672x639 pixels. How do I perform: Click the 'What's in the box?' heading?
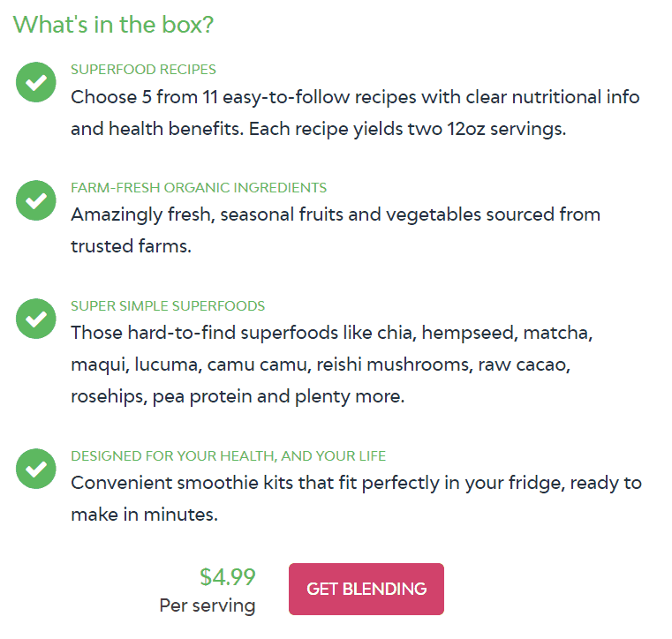tap(113, 25)
